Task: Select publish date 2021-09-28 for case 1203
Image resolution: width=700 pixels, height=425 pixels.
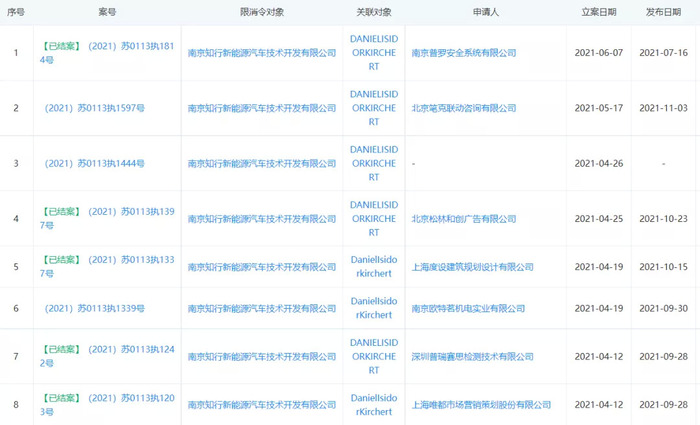Action: click(663, 405)
